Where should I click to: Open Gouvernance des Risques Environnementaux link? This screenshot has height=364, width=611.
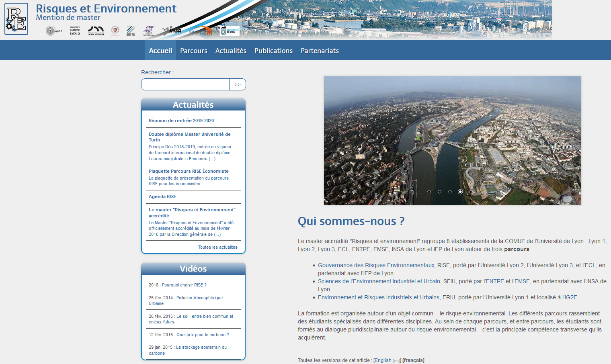pos(376,265)
